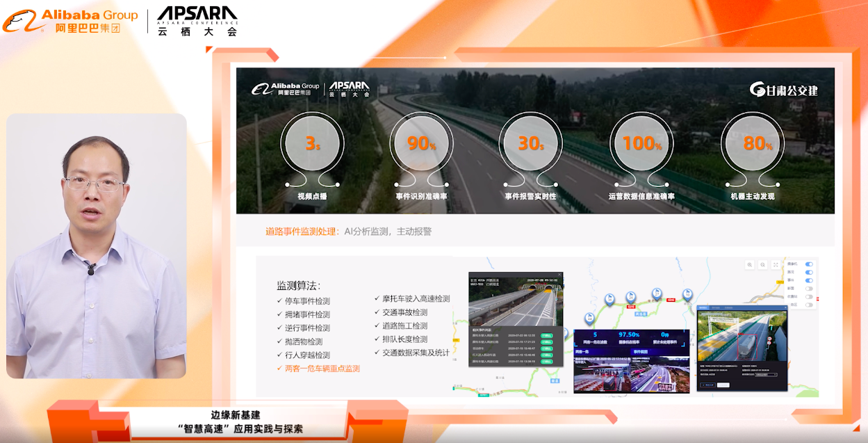Image resolution: width=868 pixels, height=443 pixels.
Task: Toggle the 事件 layer switch off
Action: click(809, 280)
